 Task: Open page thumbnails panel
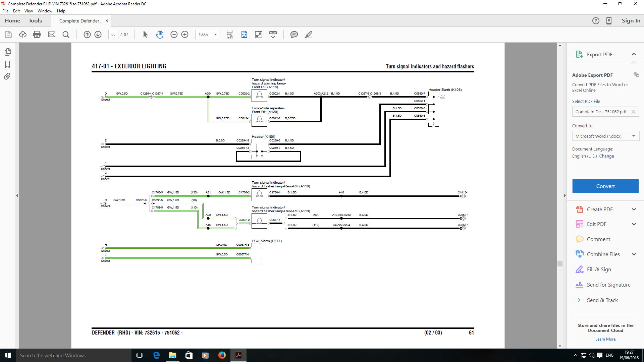pos(7,52)
